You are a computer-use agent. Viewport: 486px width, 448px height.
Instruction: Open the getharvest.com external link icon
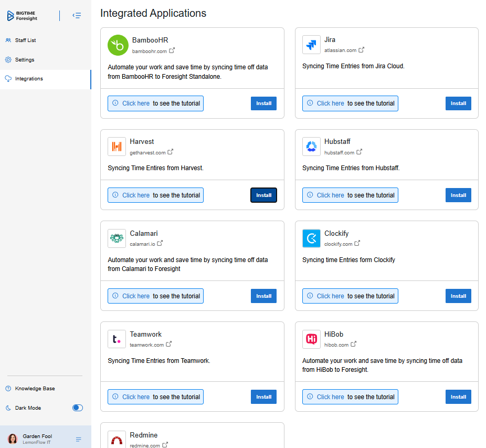coord(171,152)
